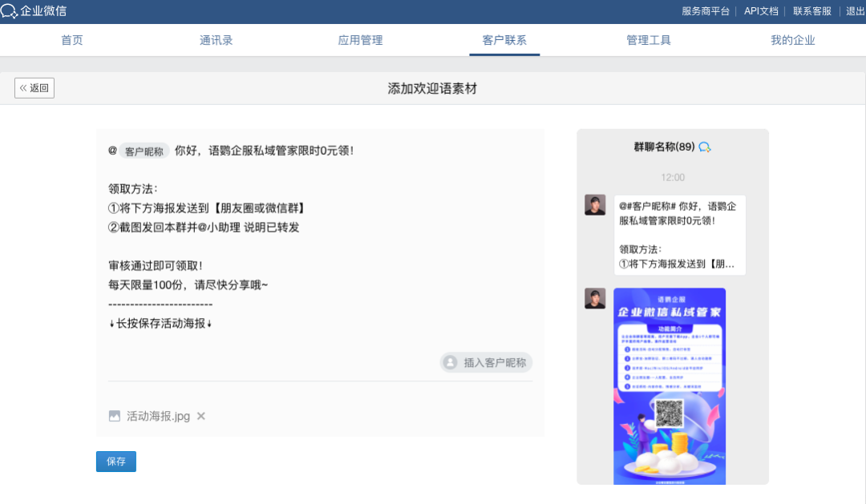Open the 服务商平台 link

706,11
